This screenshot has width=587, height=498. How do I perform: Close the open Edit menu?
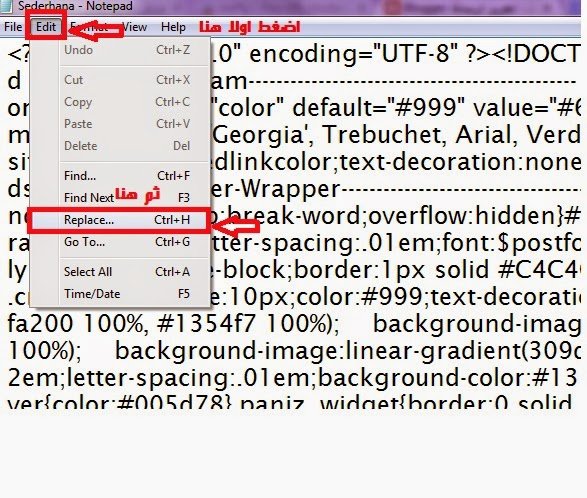(x=46, y=27)
